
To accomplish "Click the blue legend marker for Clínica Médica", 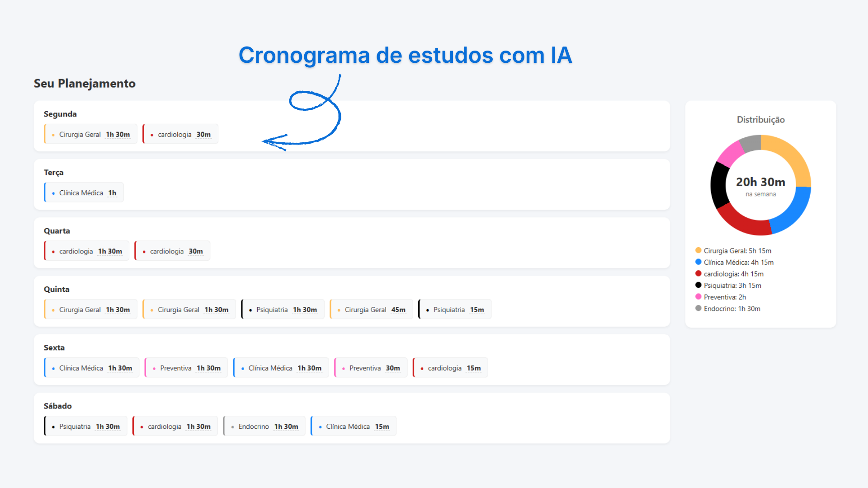I will 698,262.
